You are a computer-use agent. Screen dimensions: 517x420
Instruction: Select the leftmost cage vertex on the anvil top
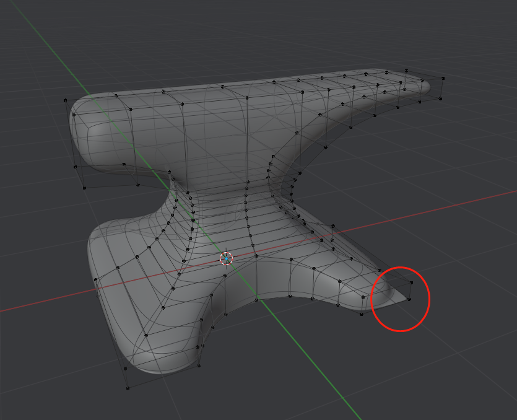click(x=65, y=100)
